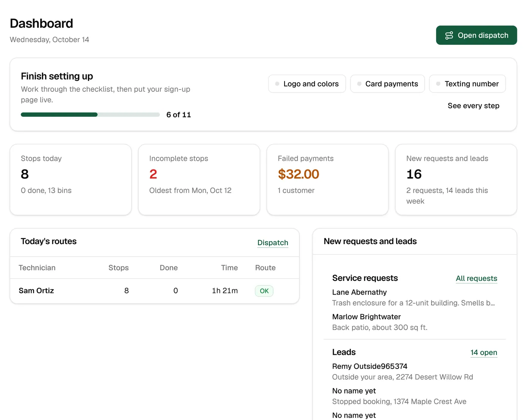
Task: Click the 6 of 11 progress label
Action: (x=179, y=114)
